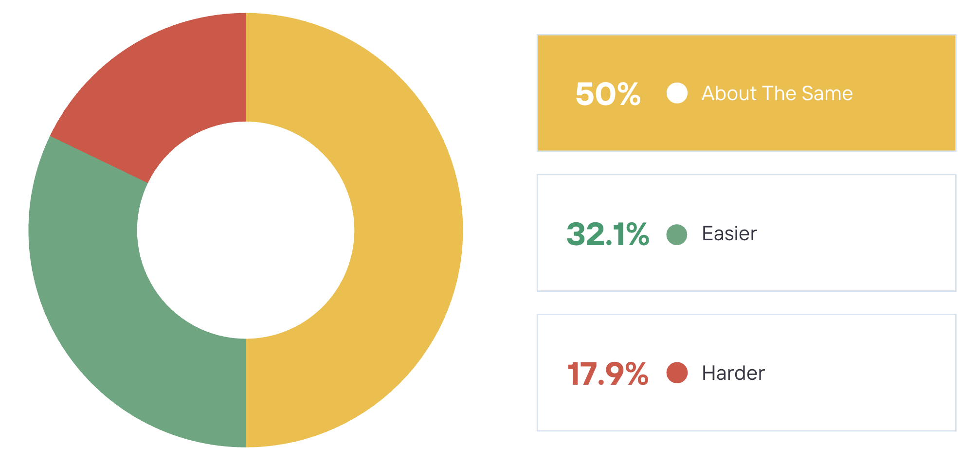Click the percent sign after 32.1
Viewport: 980px width, 464px height.
635,234
